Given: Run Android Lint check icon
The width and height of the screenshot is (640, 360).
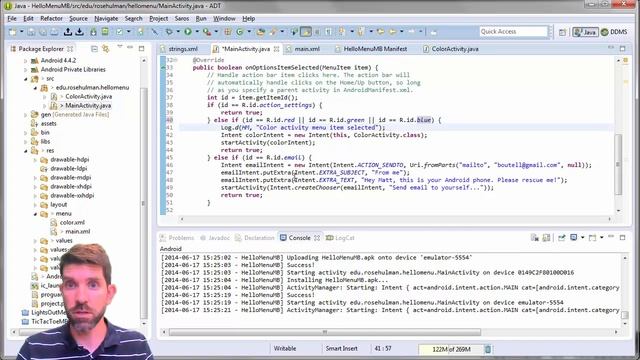Looking at the screenshot, I should click(x=119, y=32).
